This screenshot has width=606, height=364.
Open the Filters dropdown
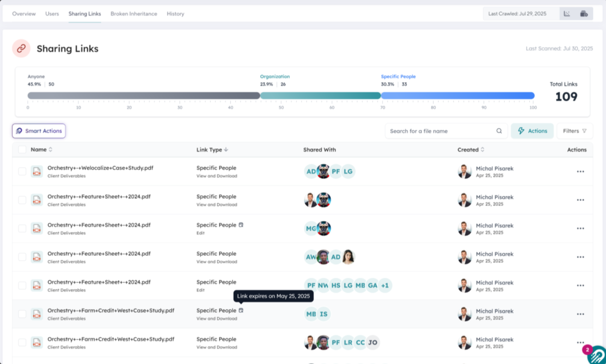574,131
